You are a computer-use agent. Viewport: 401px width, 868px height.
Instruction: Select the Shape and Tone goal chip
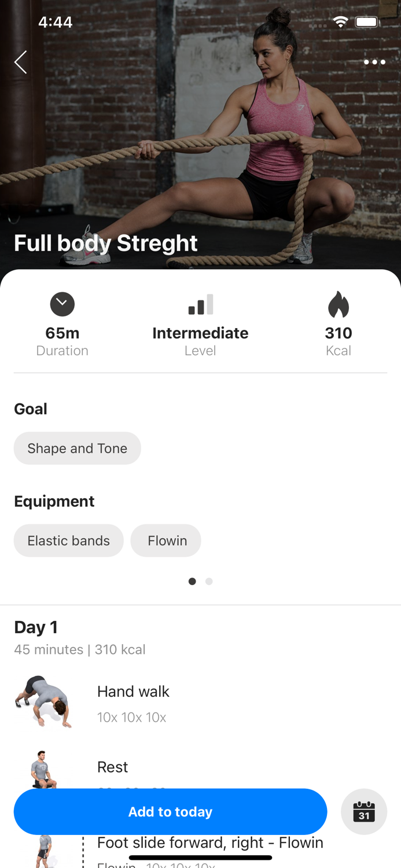[77, 448]
